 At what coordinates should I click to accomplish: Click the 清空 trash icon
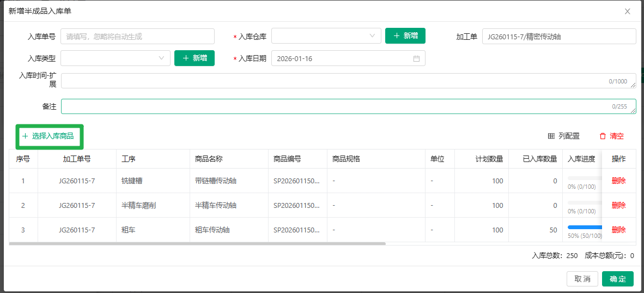[603, 136]
